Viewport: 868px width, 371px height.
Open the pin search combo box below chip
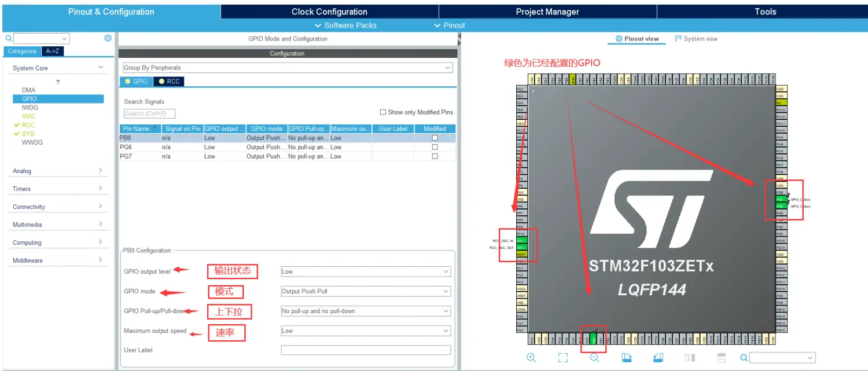coord(782,358)
